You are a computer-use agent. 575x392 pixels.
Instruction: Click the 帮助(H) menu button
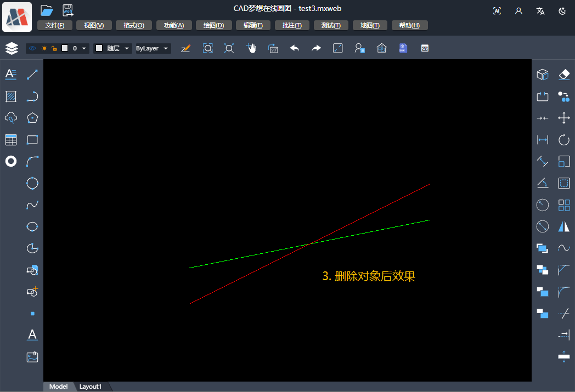coord(409,25)
